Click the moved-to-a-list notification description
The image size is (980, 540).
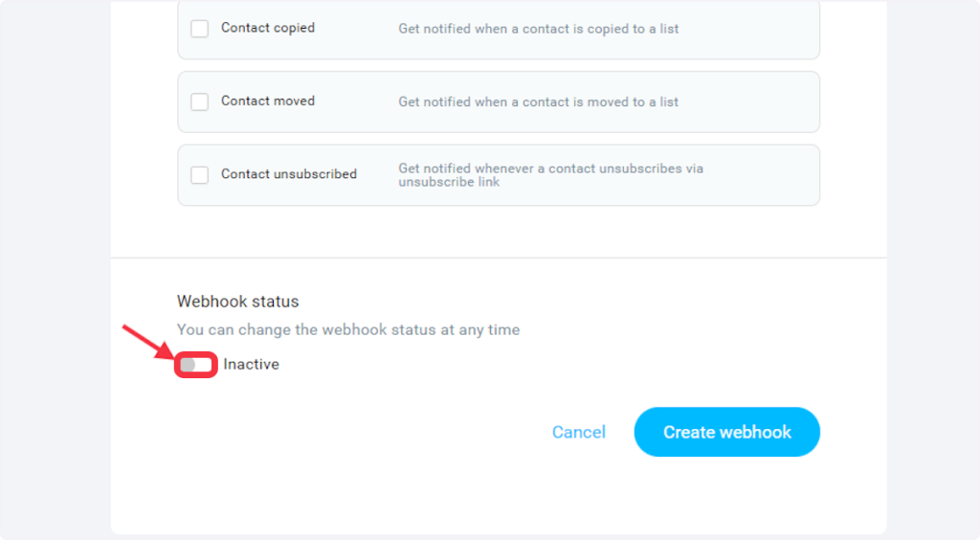539,101
